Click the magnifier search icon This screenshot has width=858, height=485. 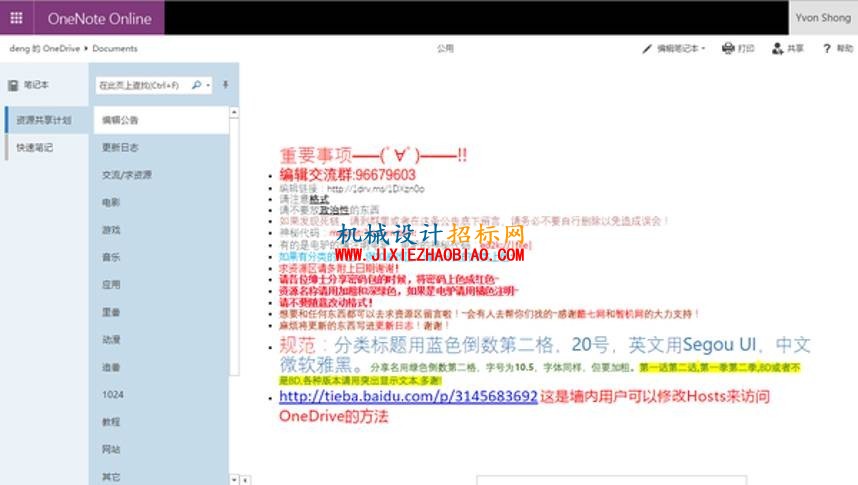click(196, 85)
